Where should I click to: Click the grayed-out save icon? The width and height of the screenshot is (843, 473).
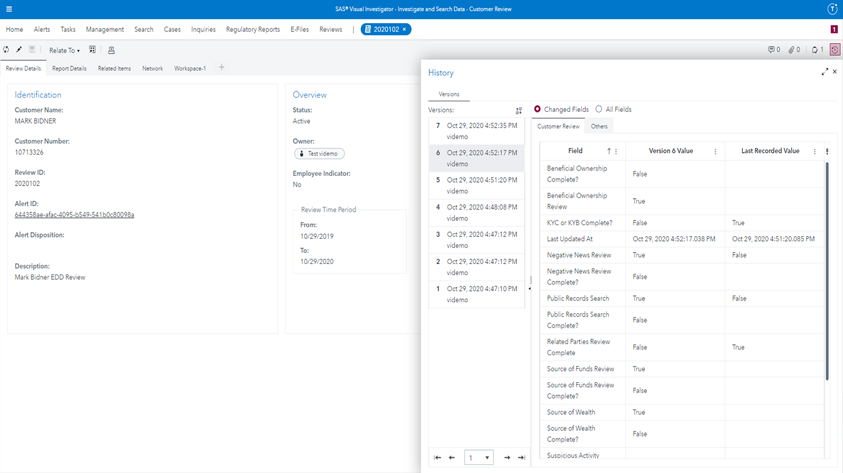pyautogui.click(x=32, y=49)
